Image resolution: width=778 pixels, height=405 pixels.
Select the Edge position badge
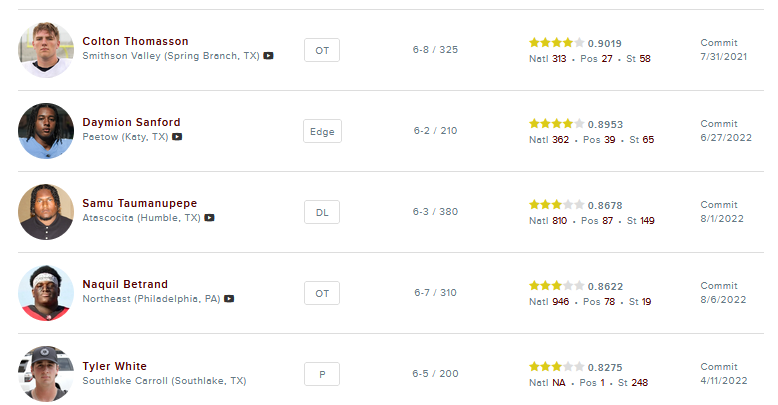pyautogui.click(x=322, y=131)
